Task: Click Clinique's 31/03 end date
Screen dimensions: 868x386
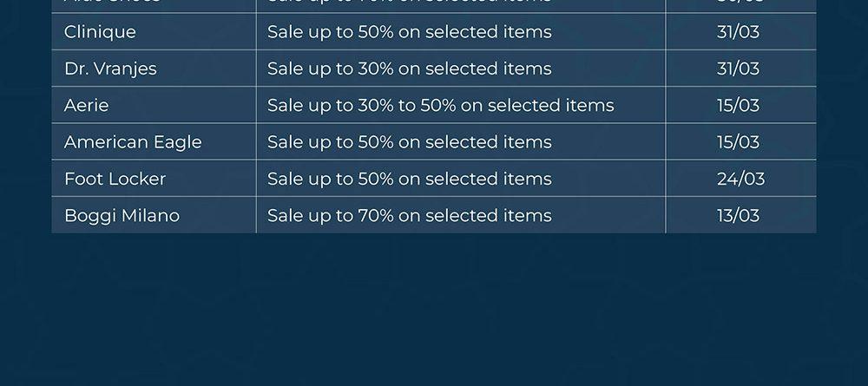Action: point(738,32)
